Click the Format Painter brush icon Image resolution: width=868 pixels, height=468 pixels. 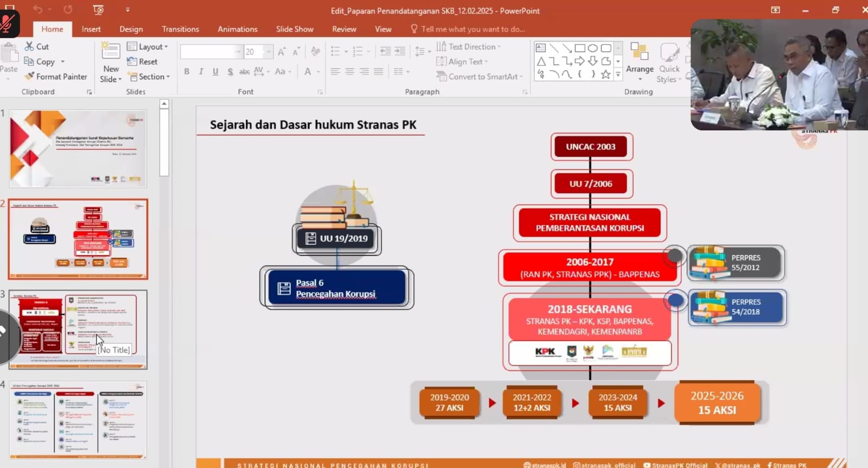tap(30, 77)
